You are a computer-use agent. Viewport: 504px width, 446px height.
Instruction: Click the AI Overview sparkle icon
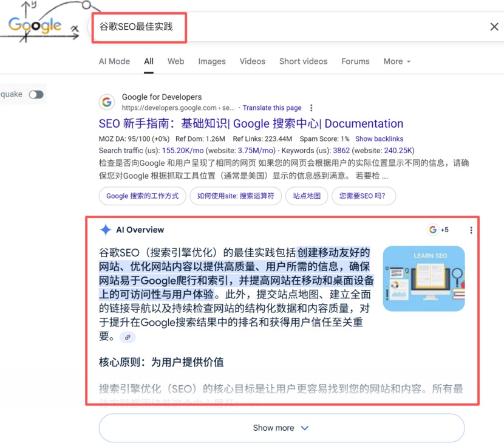(106, 230)
